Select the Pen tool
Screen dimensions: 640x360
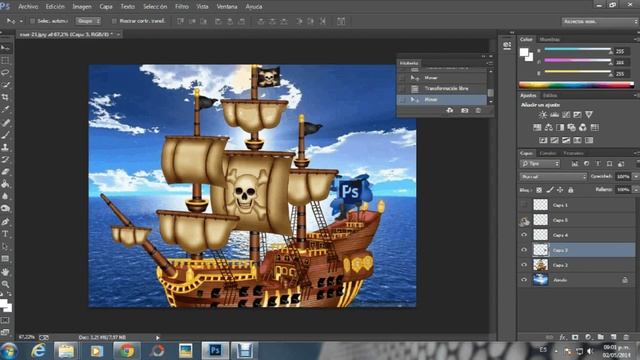(x=5, y=222)
